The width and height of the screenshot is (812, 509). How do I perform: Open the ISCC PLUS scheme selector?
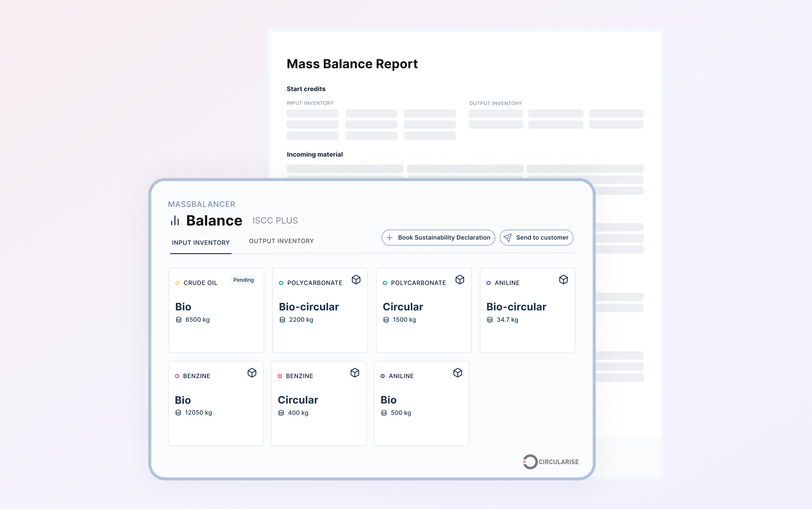(x=275, y=220)
